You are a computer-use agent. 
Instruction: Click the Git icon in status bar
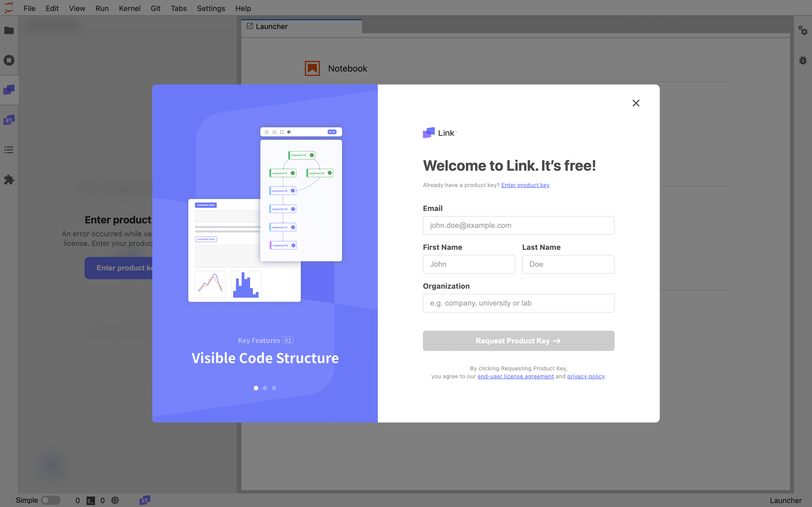point(145,500)
